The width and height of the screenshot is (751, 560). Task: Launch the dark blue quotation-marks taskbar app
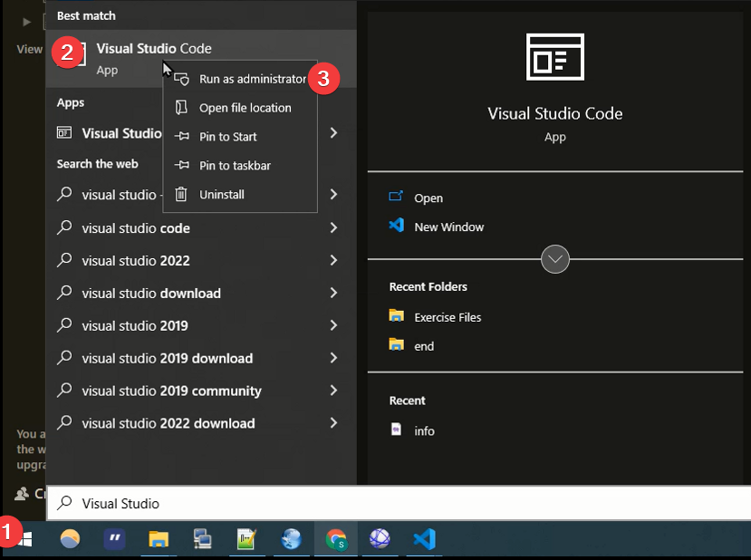pos(114,539)
